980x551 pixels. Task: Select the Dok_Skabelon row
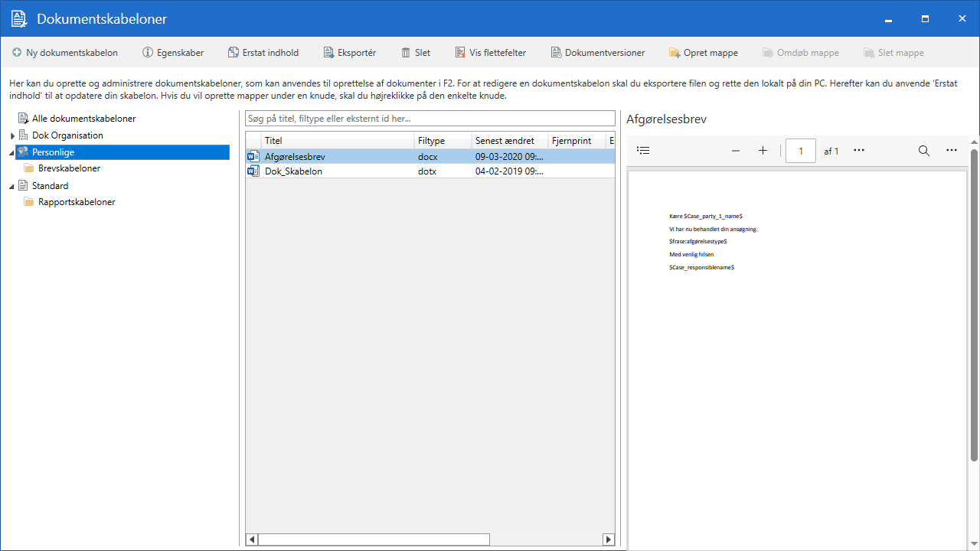293,171
